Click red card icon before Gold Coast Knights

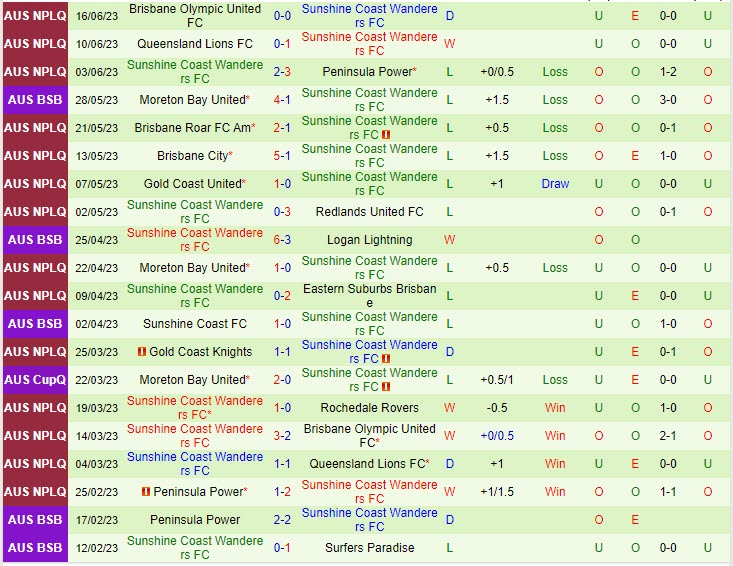[142, 352]
